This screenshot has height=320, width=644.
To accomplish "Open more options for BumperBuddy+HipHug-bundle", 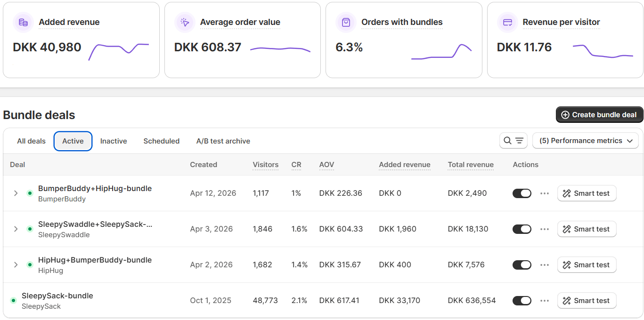I will [x=545, y=193].
